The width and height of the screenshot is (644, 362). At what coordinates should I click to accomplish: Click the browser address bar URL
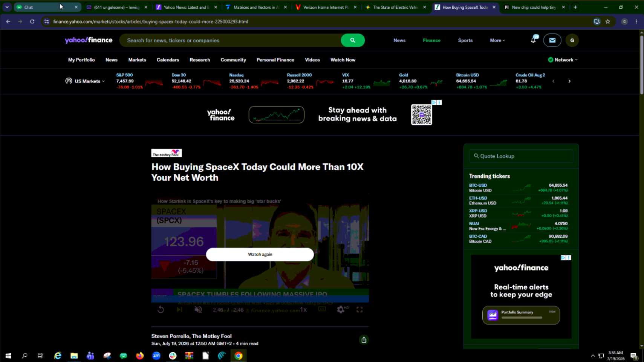(151, 21)
